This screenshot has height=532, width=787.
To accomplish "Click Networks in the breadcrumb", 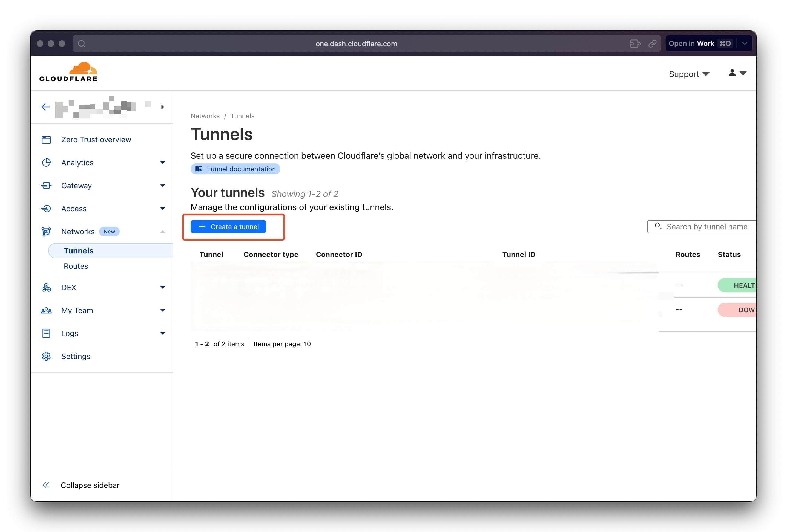I will [205, 116].
